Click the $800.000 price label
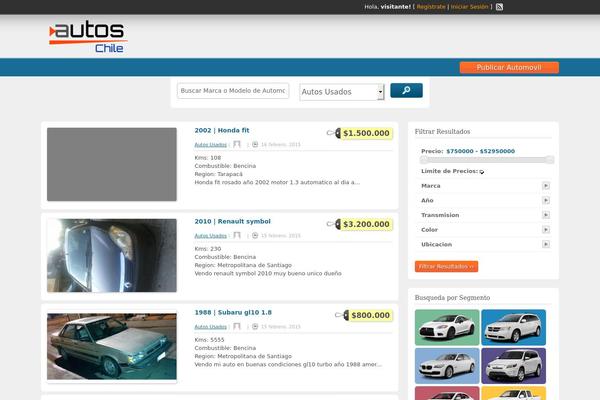Screen dimensions: 600x400 point(370,315)
